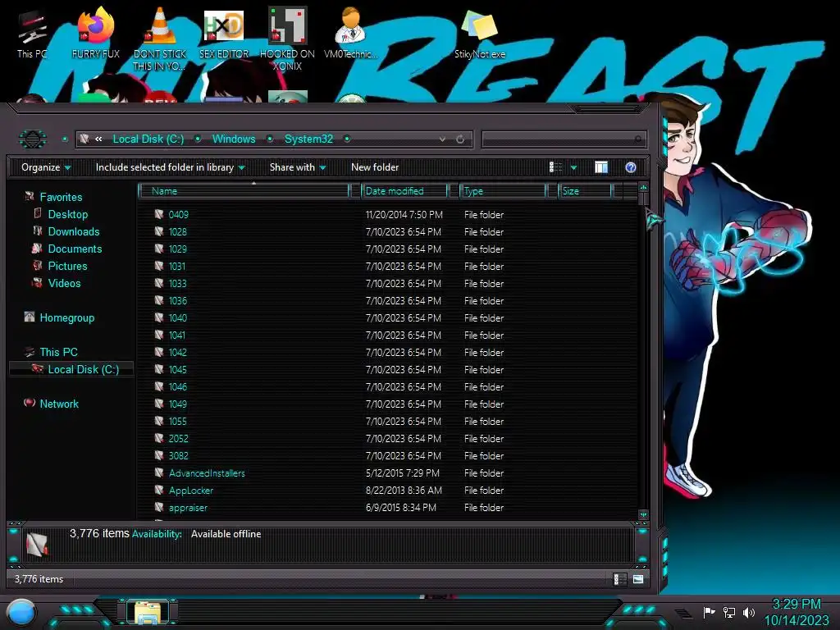Navigate to Windows breadcrumb
This screenshot has height=630, width=840.
234,139
